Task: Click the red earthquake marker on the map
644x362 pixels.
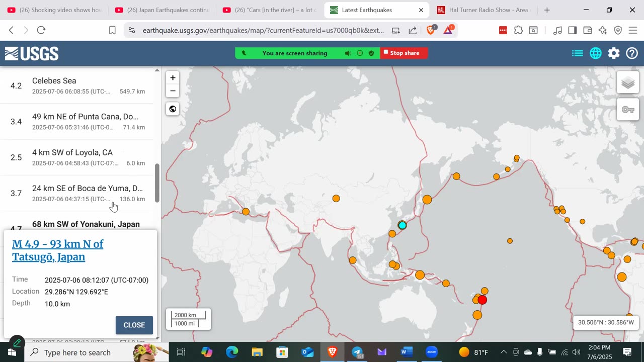Action: coord(482,300)
